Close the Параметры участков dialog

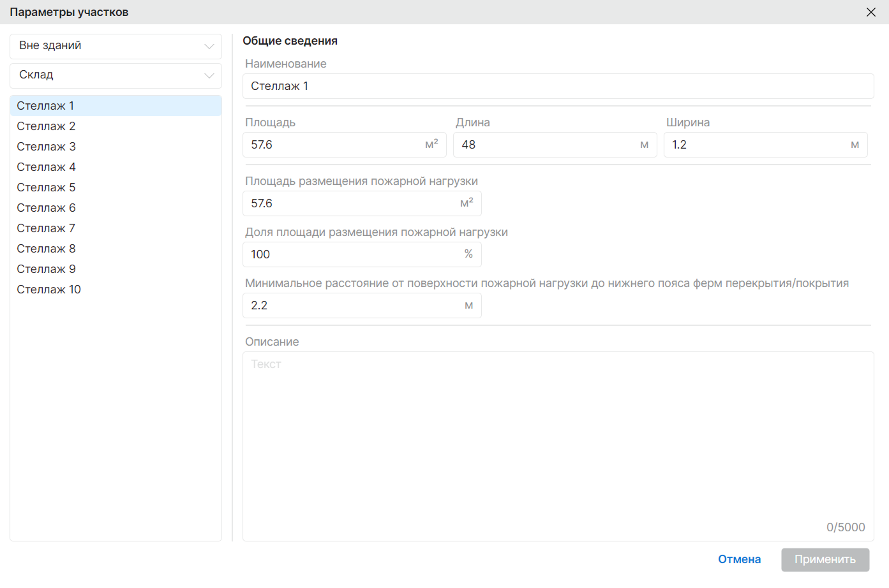pyautogui.click(x=870, y=12)
